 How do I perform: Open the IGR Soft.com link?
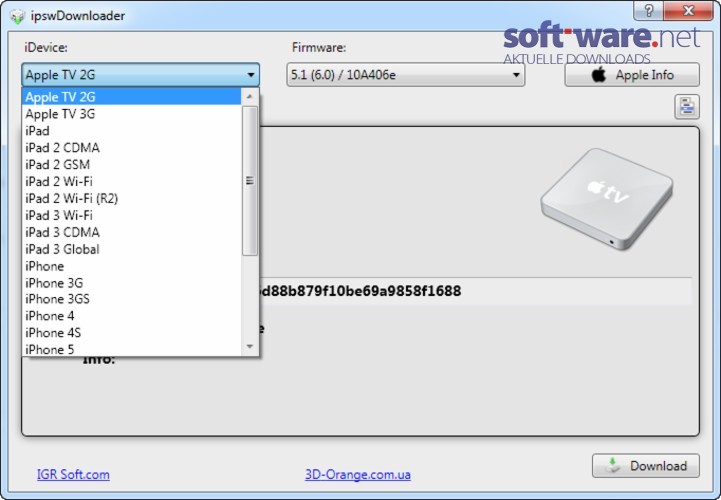click(x=73, y=475)
